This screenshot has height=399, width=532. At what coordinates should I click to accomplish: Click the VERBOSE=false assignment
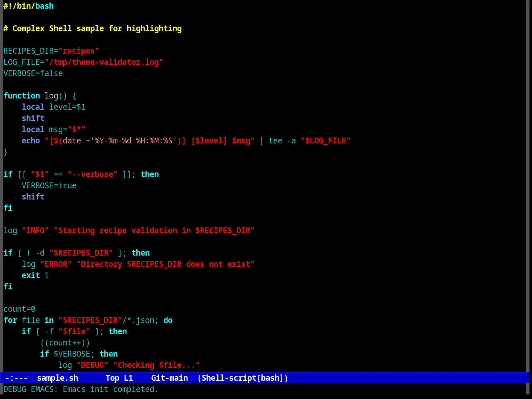tap(33, 73)
